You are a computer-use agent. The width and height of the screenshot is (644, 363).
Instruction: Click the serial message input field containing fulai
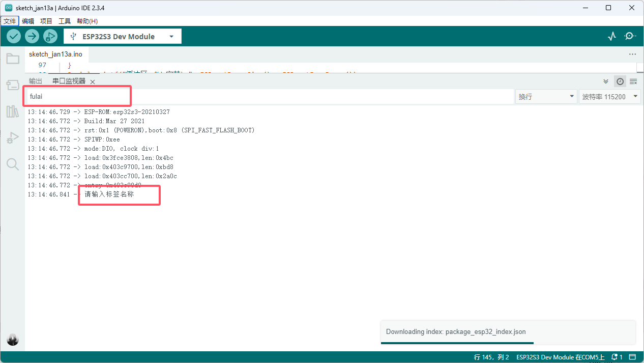pyautogui.click(x=270, y=96)
